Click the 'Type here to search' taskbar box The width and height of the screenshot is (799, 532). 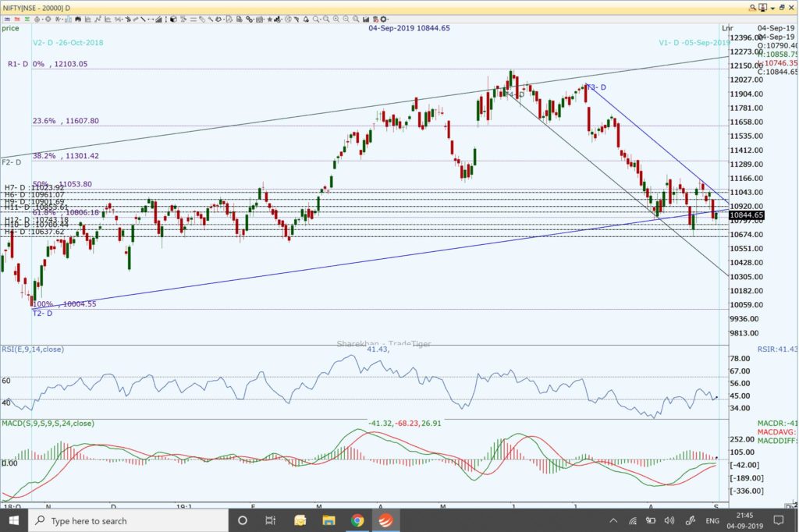click(x=127, y=520)
